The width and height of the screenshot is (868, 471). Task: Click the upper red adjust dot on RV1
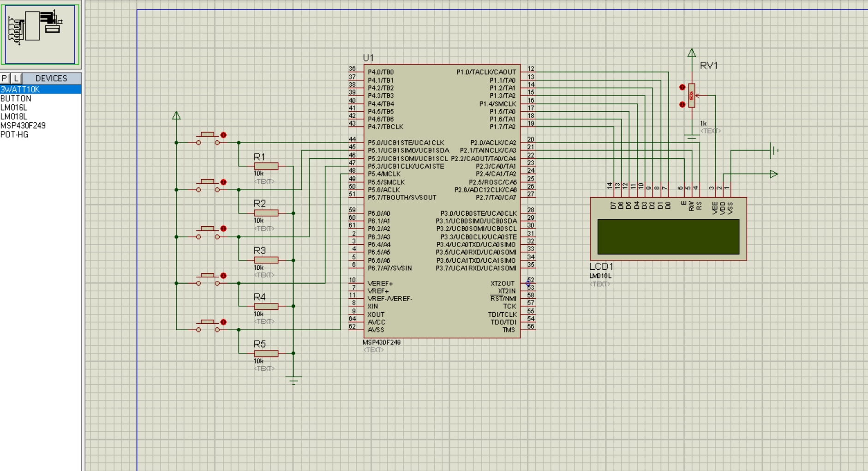pos(682,87)
